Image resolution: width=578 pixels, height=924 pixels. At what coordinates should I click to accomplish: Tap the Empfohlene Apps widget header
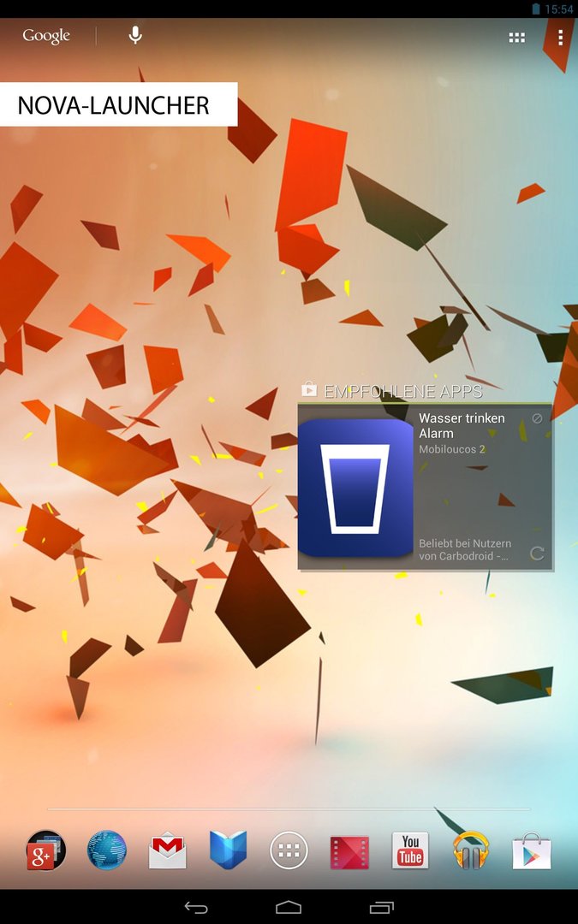point(391,391)
